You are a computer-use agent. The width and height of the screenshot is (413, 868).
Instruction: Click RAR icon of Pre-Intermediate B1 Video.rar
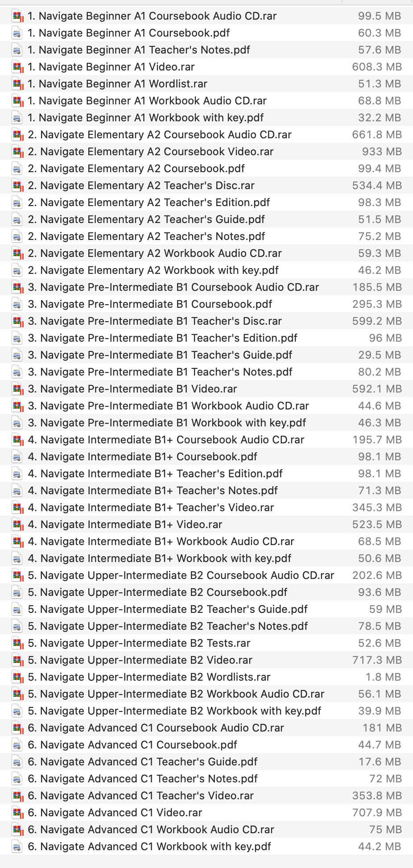click(17, 389)
